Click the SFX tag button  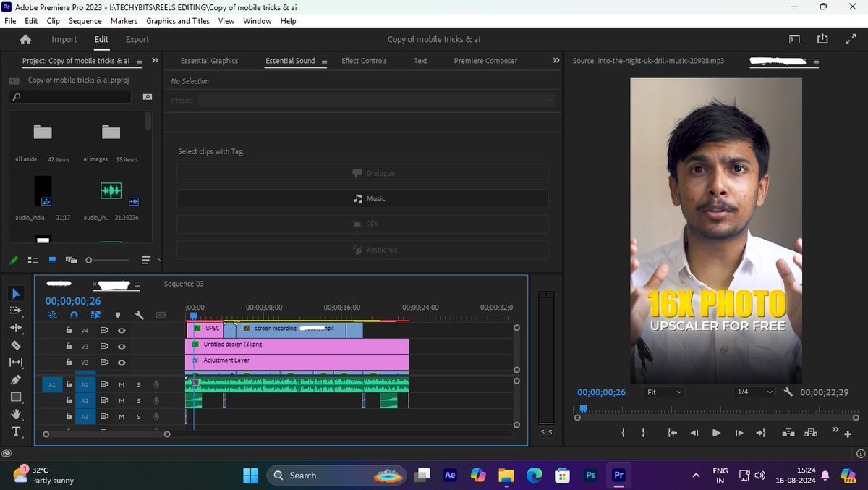click(362, 224)
